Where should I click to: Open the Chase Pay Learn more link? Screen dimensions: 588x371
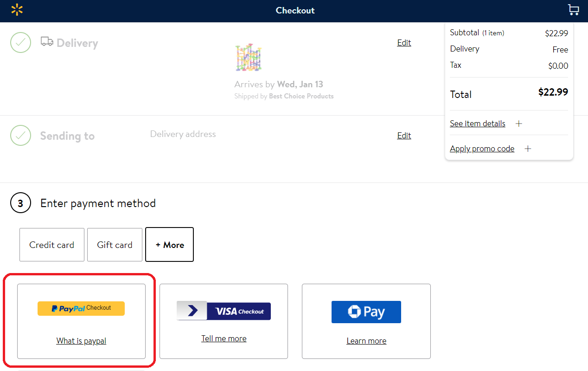point(366,341)
